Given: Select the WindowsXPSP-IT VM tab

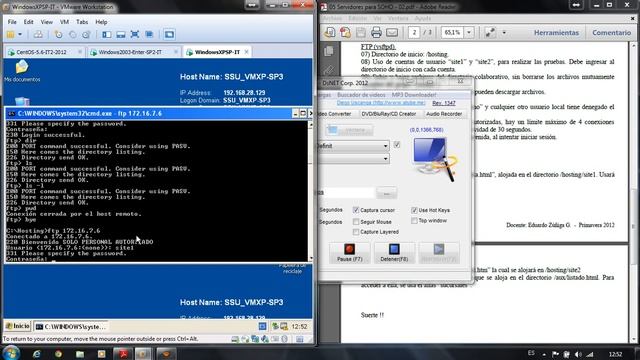Looking at the screenshot, I should click(x=217, y=52).
